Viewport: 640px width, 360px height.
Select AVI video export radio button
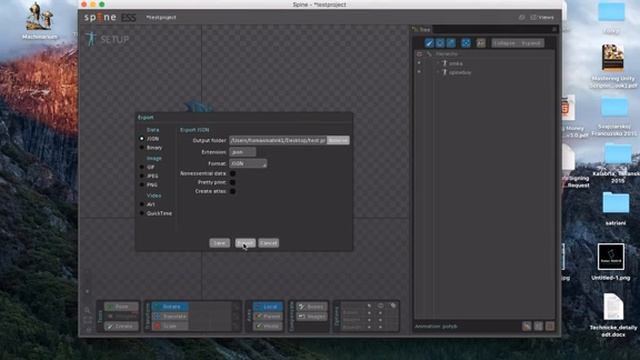(142, 204)
